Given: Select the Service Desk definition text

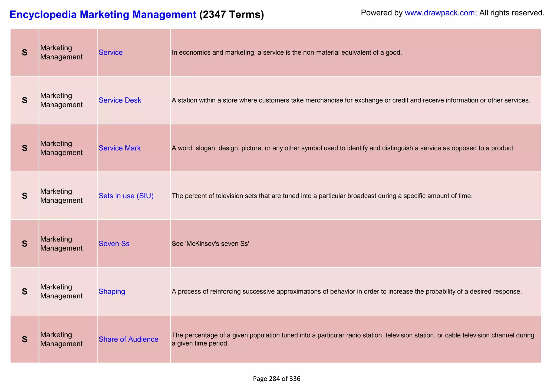Looking at the screenshot, I should [x=351, y=100].
